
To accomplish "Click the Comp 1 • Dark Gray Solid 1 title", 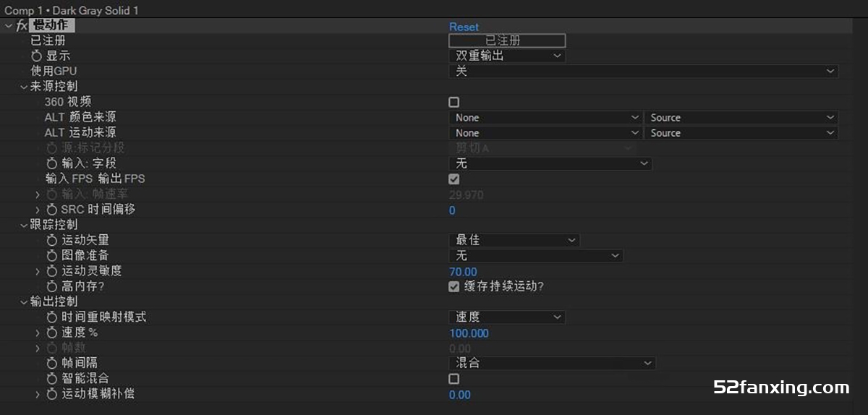I will point(72,10).
